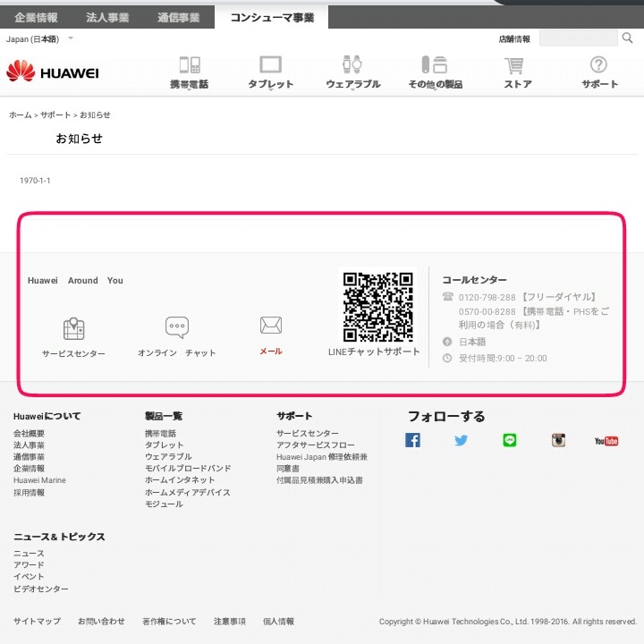Click the オンライン チャット speech bubble icon
644x644 pixels.
pyautogui.click(x=177, y=327)
